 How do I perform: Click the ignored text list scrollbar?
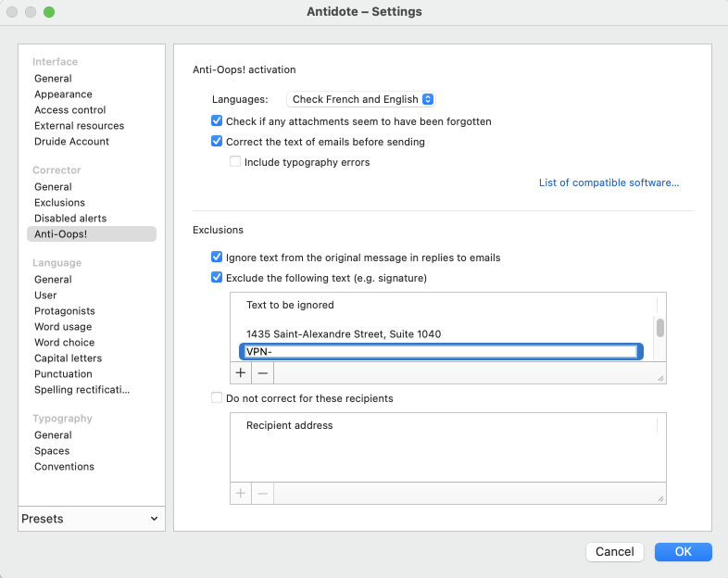tap(660, 328)
